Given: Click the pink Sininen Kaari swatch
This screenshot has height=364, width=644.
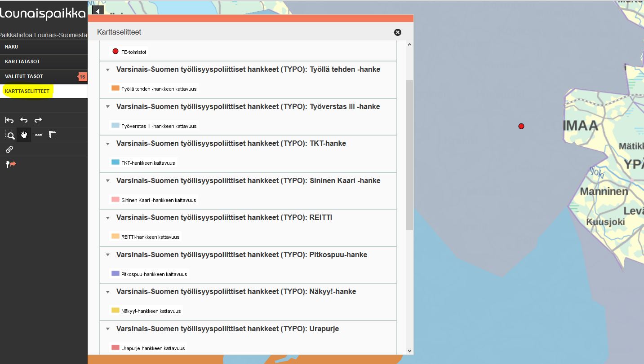Looking at the screenshot, I should [115, 199].
